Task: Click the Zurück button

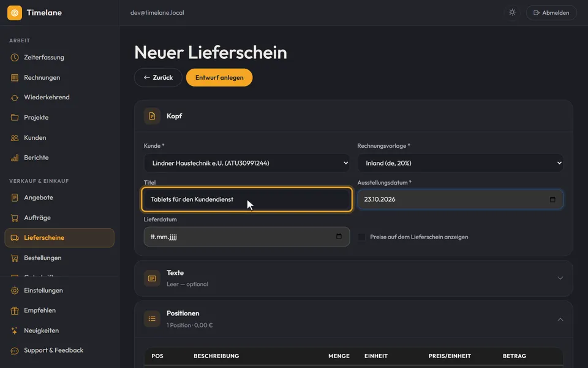Action: [x=158, y=77]
